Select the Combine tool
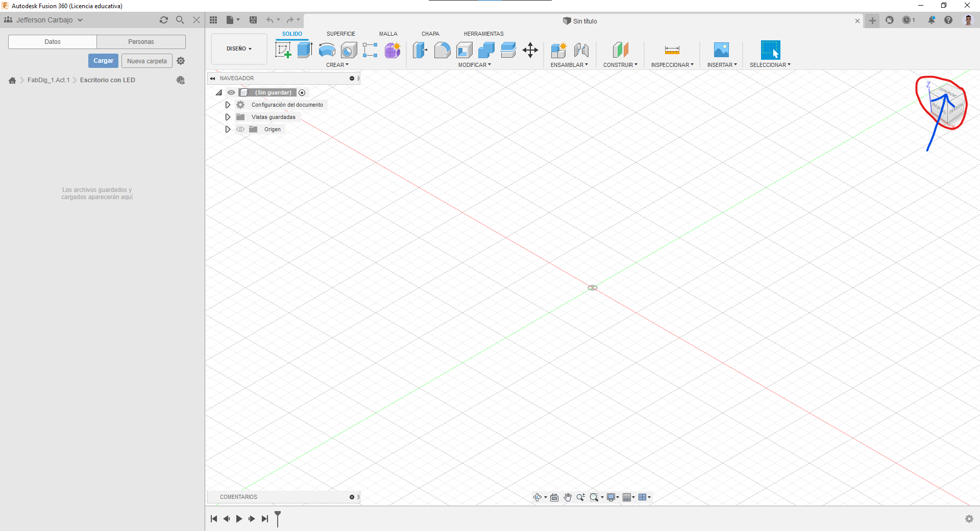Screen dimensions: 980x531 (x=486, y=50)
